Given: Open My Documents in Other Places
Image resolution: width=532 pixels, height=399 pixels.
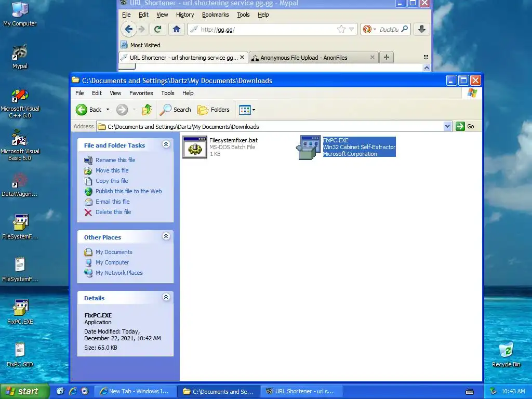Looking at the screenshot, I should click(x=114, y=252).
